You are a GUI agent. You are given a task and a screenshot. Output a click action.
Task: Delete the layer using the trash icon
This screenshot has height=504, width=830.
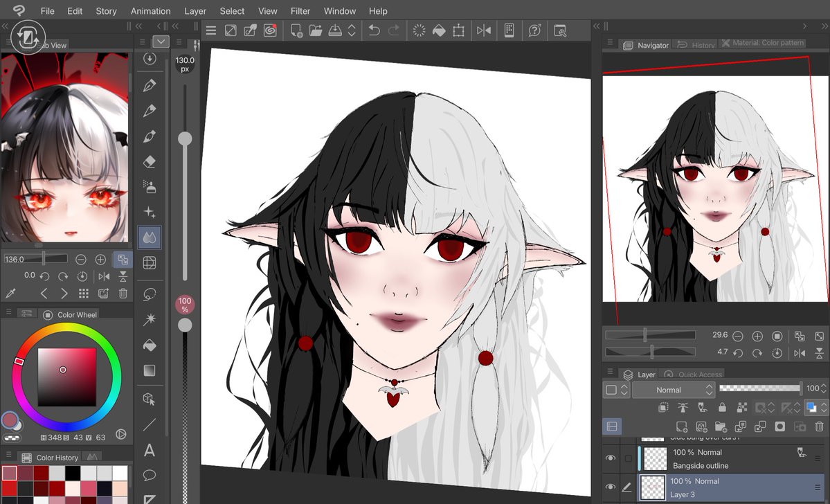click(x=819, y=426)
